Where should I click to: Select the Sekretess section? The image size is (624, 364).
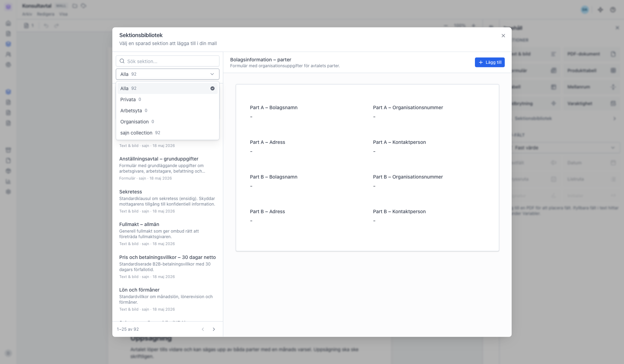(167, 201)
